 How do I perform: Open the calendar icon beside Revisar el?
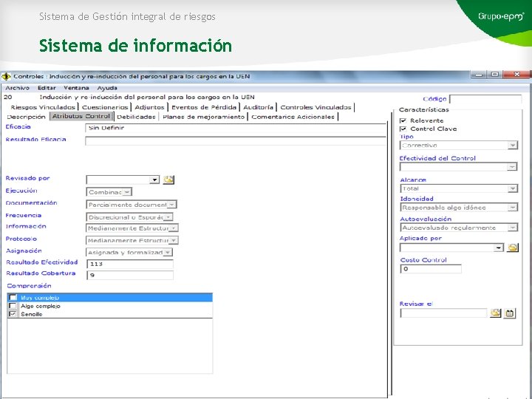tap(510, 313)
